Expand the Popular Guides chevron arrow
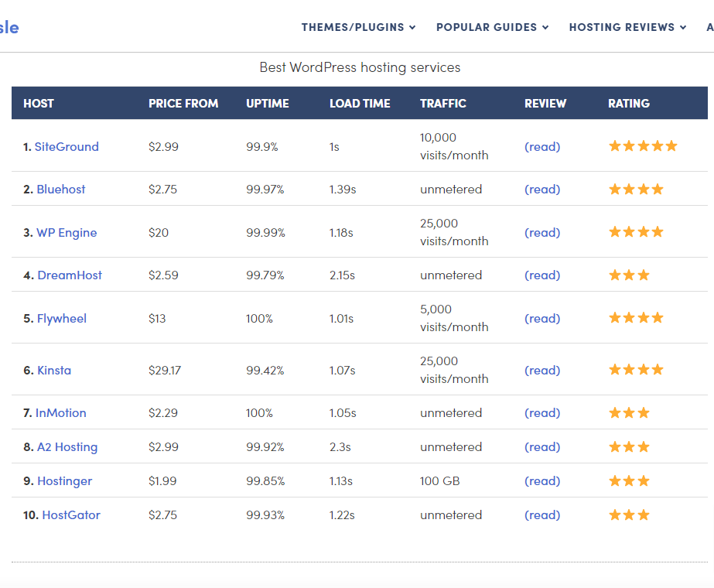 [x=545, y=28]
